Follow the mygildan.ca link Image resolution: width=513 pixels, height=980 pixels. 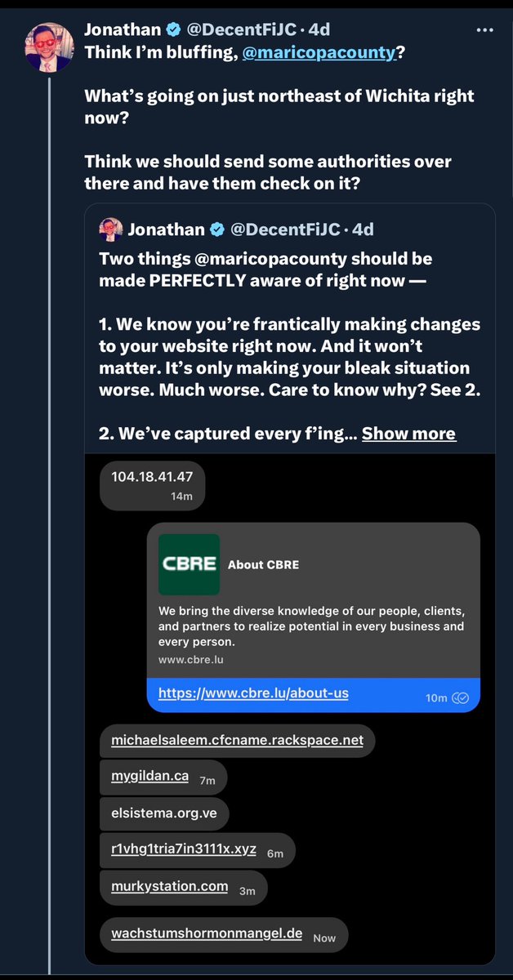pos(150,777)
